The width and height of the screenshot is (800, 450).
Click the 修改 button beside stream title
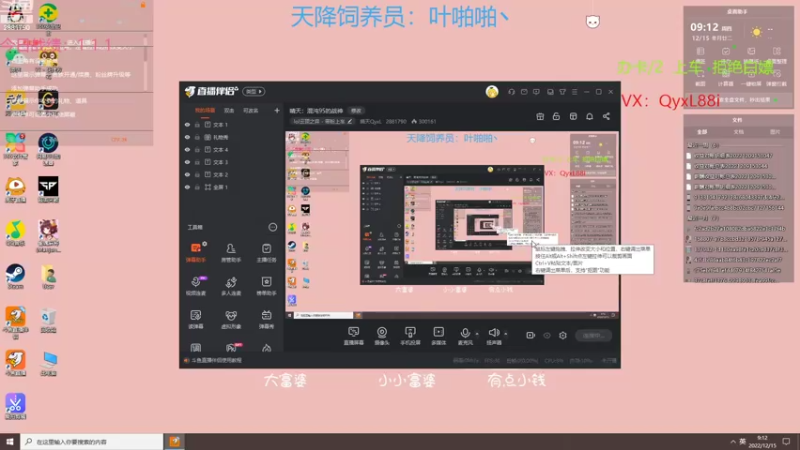356,111
